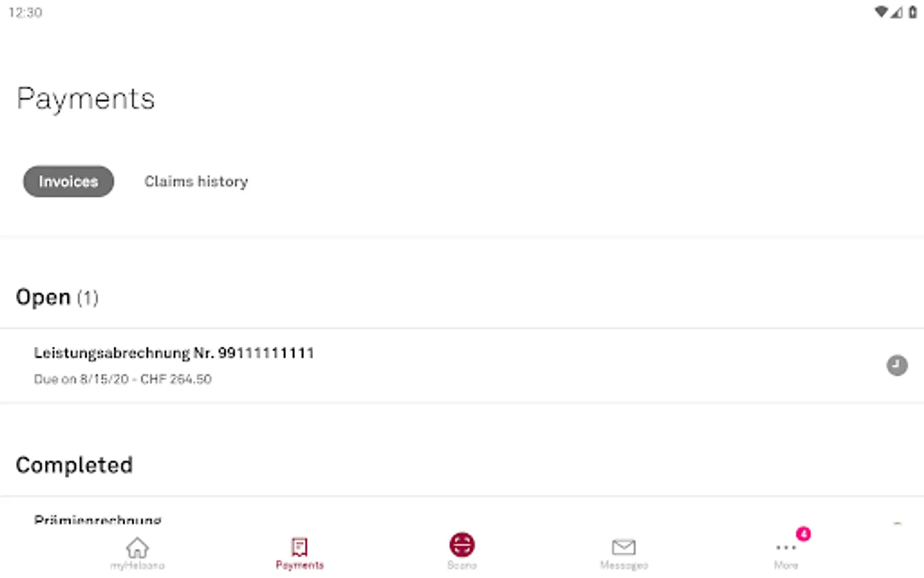Open the red Scan button icon
The image size is (924, 578).
pos(462,545)
